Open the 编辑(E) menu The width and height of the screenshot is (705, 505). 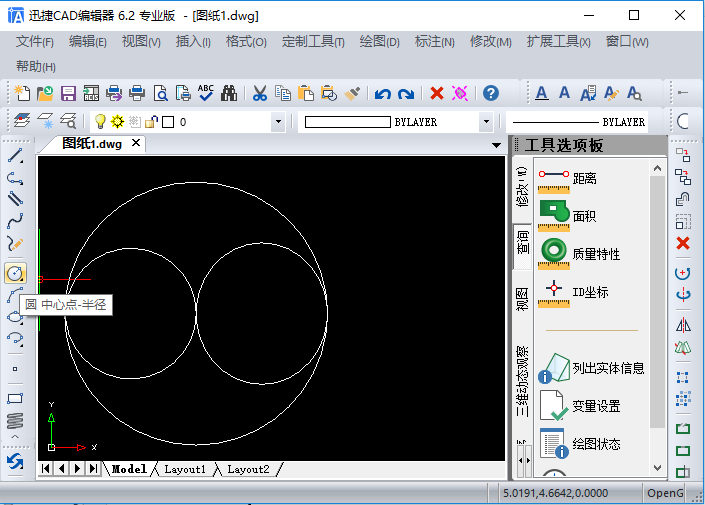[x=88, y=42]
